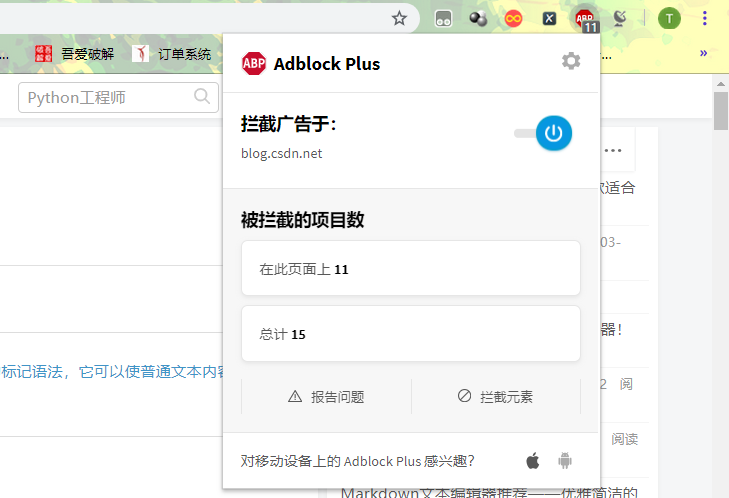
Task: Bookmark this page with the star icon
Action: pyautogui.click(x=399, y=19)
